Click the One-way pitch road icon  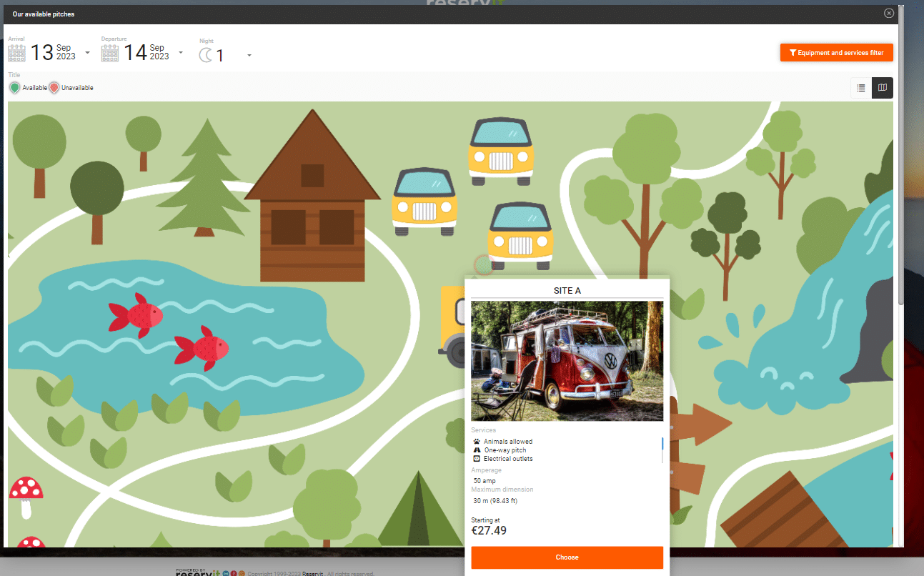coord(477,450)
